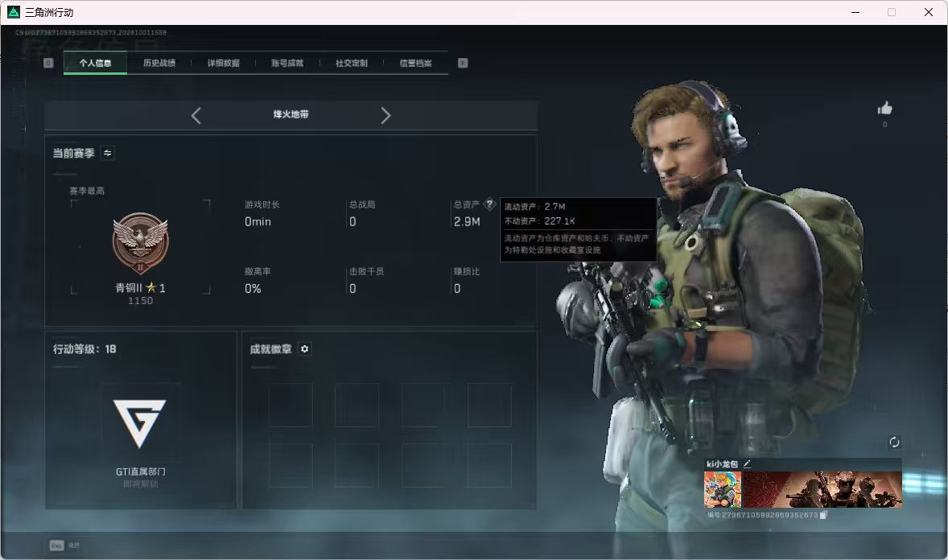Click the 不动资产 227.1K tooltip line

tap(540, 220)
